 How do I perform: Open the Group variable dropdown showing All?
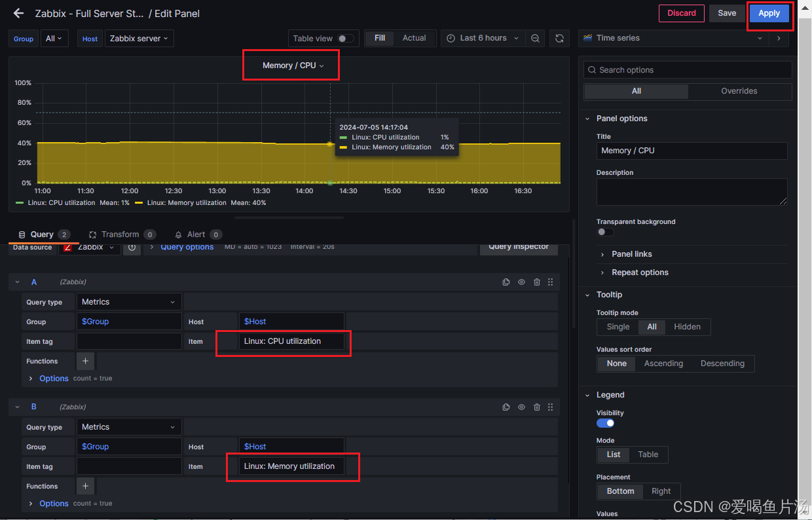[54, 39]
